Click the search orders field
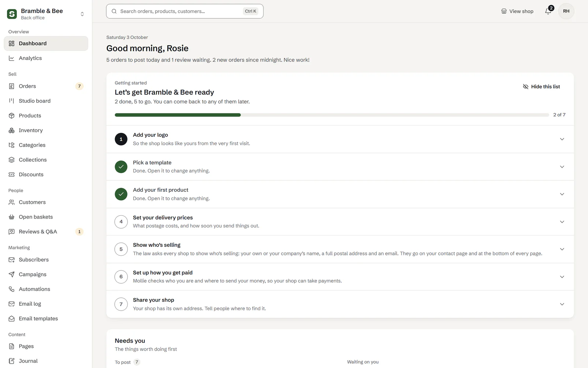Image resolution: width=588 pixels, height=368 pixels. pos(185,11)
